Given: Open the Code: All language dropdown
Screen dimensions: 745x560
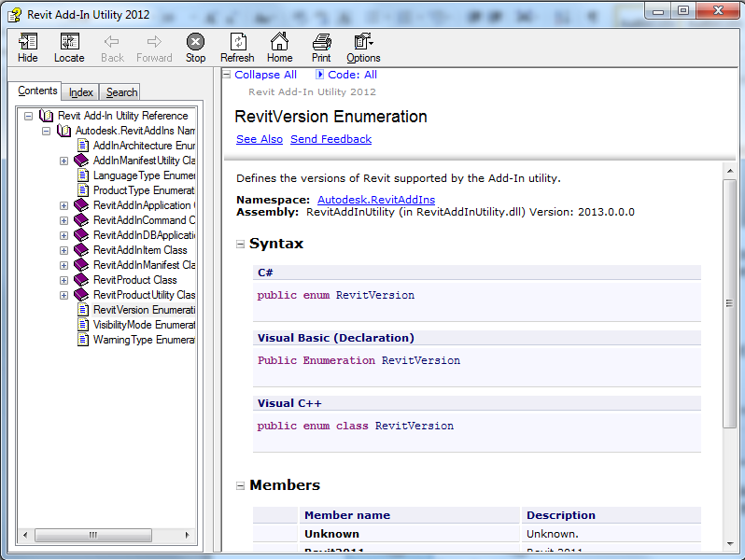Looking at the screenshot, I should click(x=346, y=75).
